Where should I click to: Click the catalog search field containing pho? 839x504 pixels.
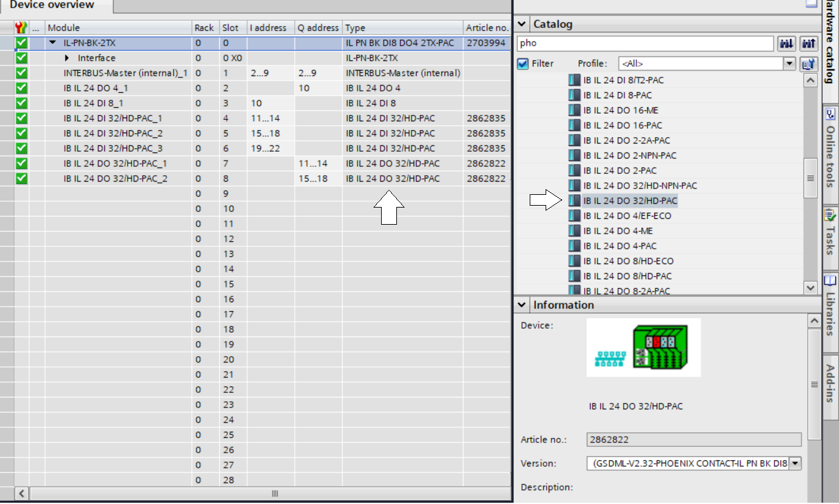(x=645, y=44)
